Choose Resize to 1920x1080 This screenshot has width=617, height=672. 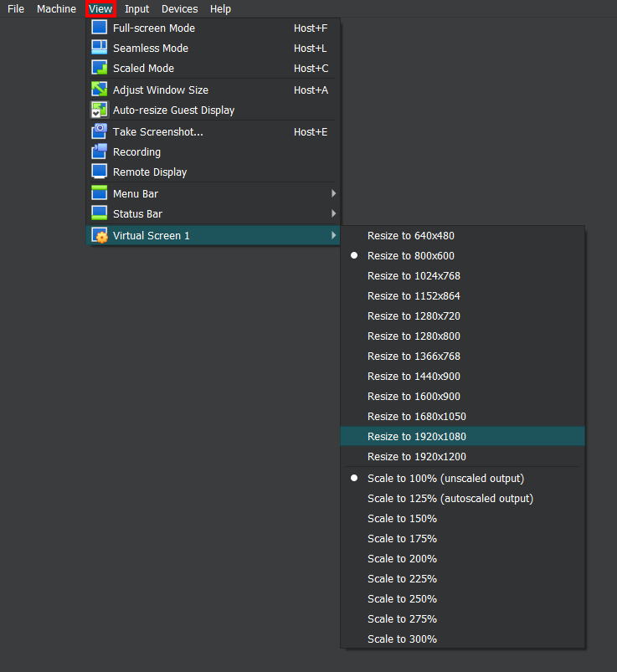416,437
